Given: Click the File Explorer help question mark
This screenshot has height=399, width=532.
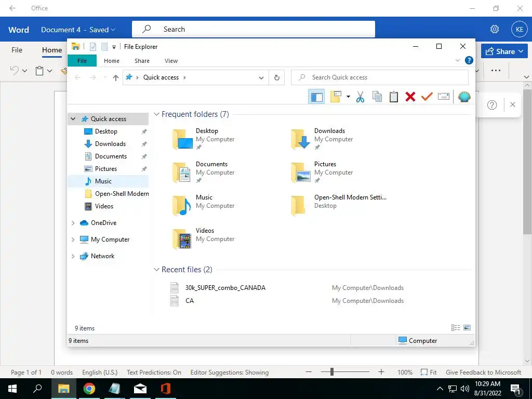Looking at the screenshot, I should (x=469, y=60).
